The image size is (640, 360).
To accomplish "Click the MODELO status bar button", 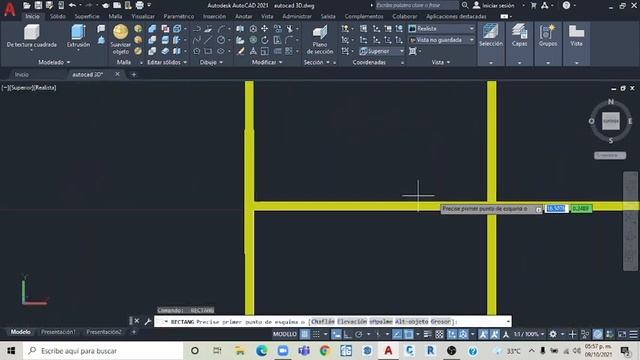I will click(284, 334).
